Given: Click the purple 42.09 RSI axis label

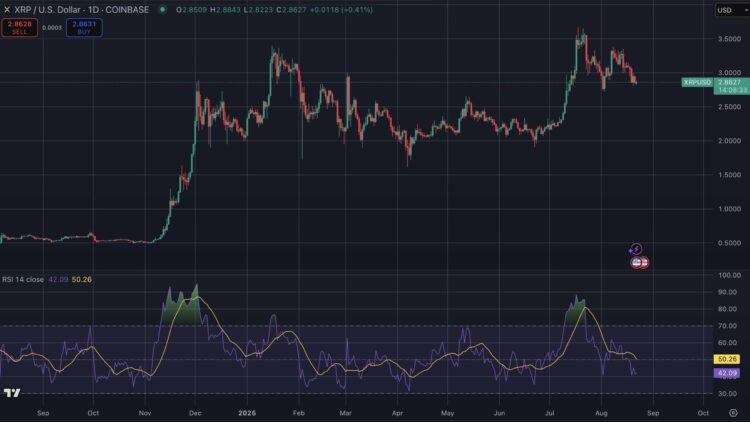Looking at the screenshot, I should 727,373.
